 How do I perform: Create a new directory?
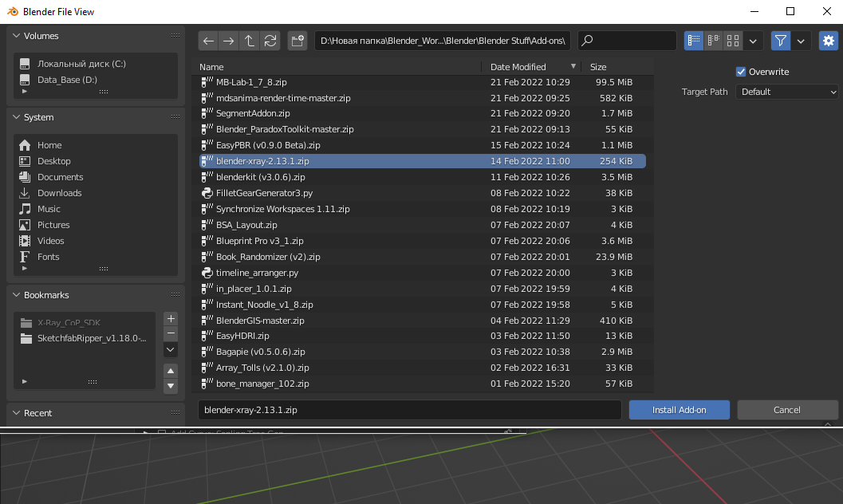(297, 41)
